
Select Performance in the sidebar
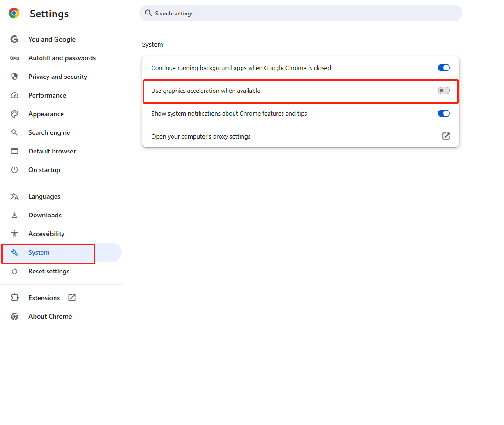click(47, 95)
